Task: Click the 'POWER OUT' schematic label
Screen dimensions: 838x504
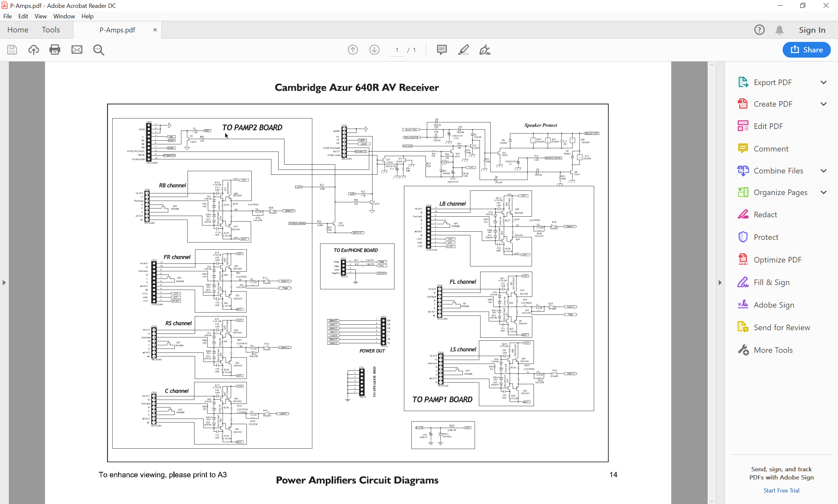Action: (372, 351)
